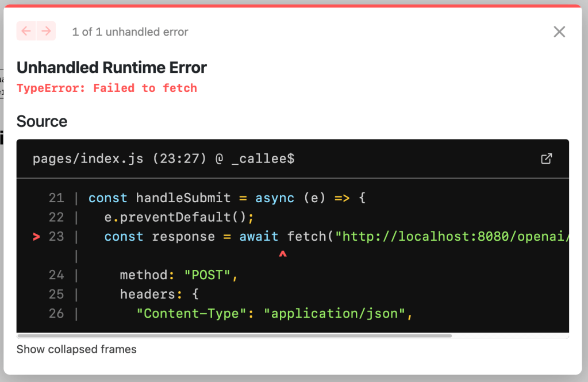Click the '1 of 1 unhandled error' counter
The height and width of the screenshot is (382, 588).
[x=130, y=32]
